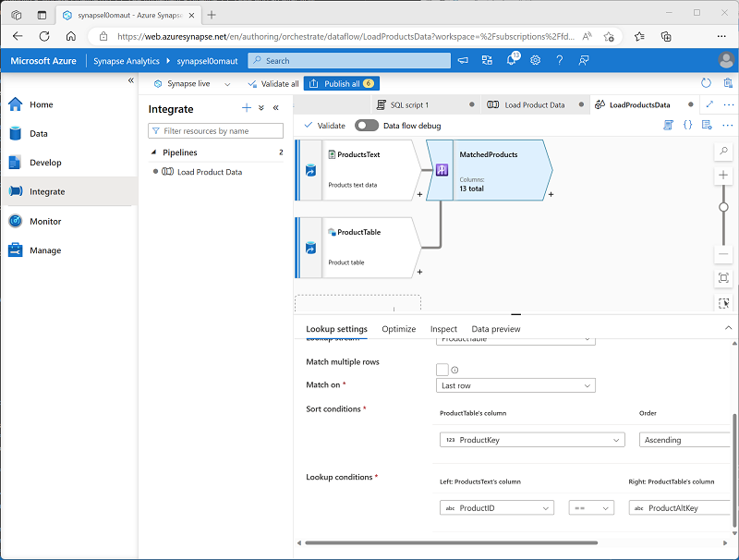Open the help question mark
Screen dimensions: 739x560
click(560, 60)
